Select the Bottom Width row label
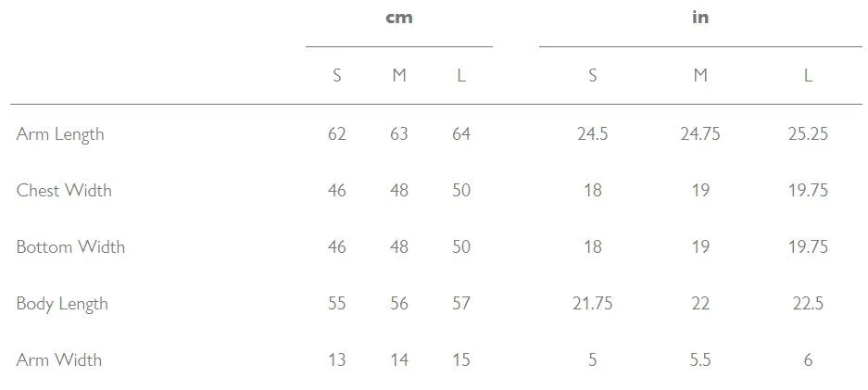This screenshot has width=868, height=390. coord(70,246)
